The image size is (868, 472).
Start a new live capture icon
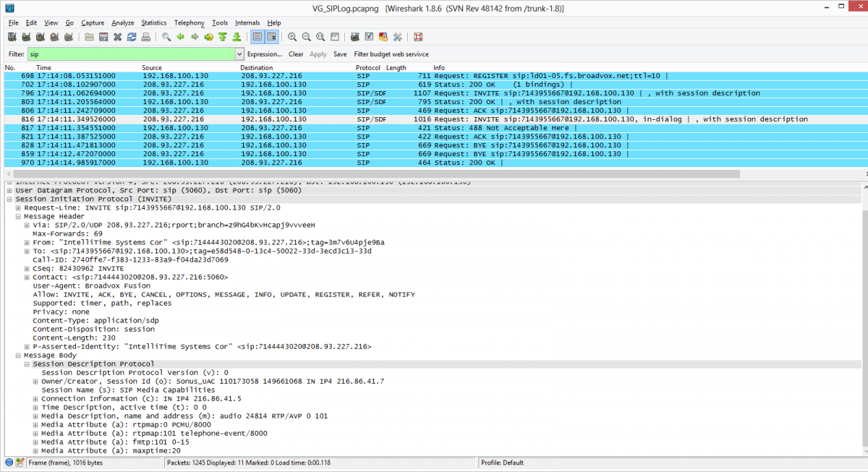(x=41, y=37)
